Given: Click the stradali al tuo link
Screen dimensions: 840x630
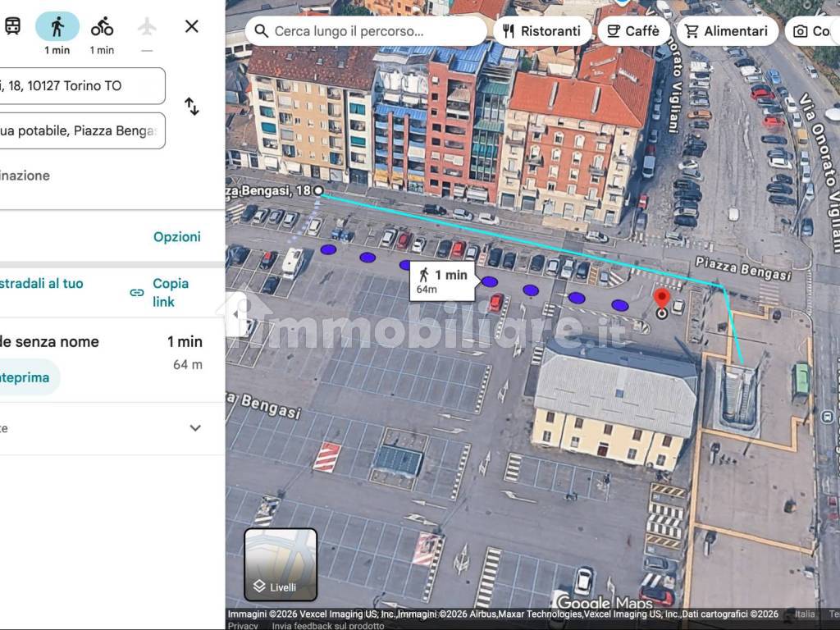Looking at the screenshot, I should point(41,283).
